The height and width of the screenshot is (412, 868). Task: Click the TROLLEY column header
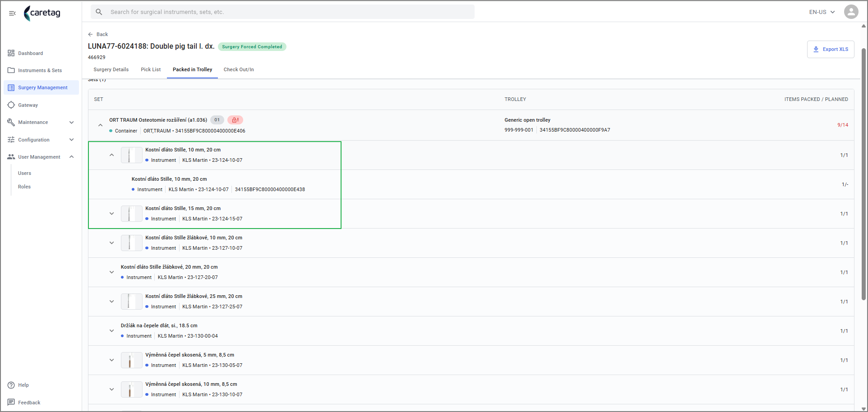tap(515, 99)
